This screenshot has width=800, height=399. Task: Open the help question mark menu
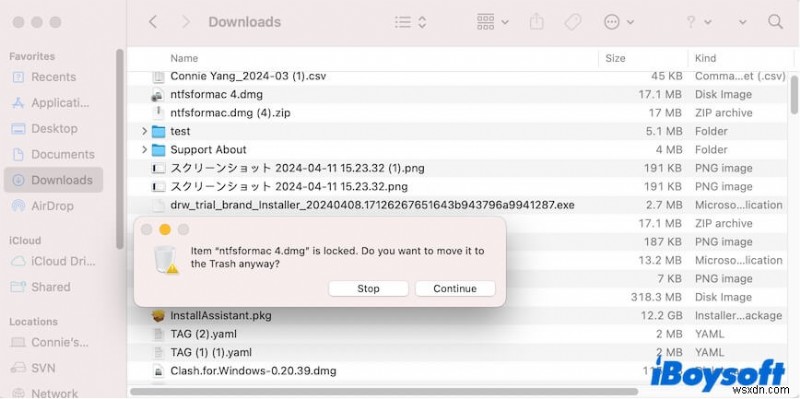[698, 22]
